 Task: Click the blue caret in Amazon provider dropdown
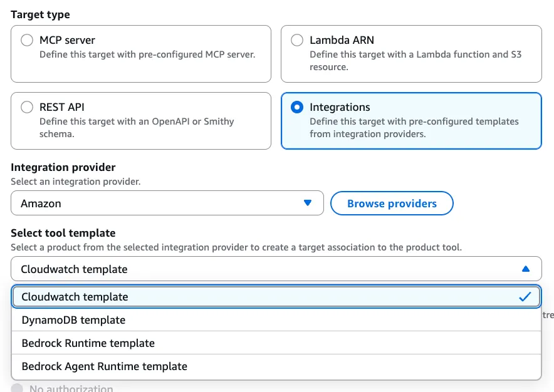(x=307, y=203)
